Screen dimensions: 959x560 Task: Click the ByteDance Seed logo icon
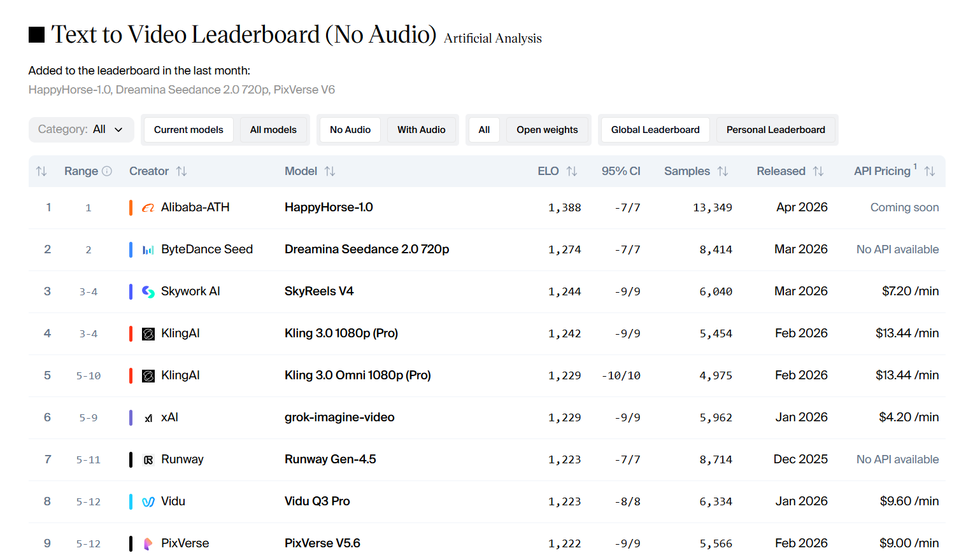tap(148, 249)
